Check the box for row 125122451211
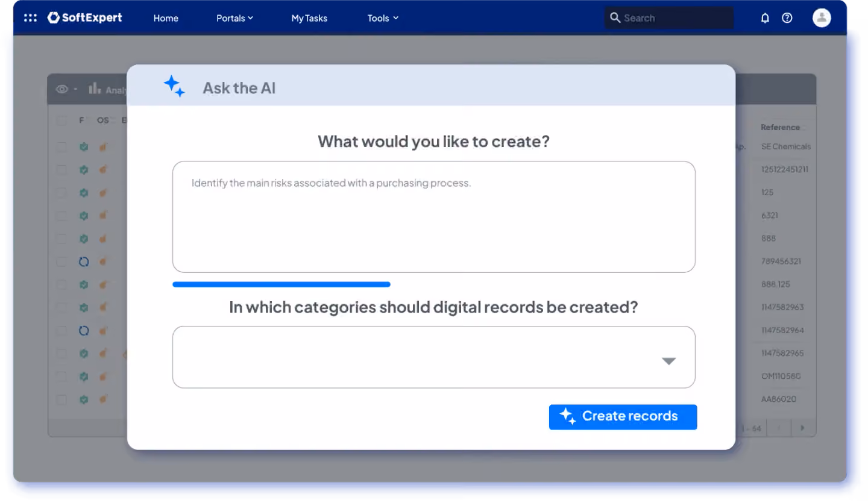 pos(61,170)
